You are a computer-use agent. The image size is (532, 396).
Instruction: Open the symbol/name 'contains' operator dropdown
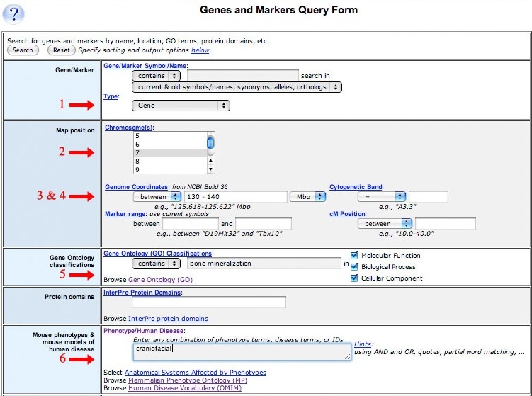click(x=156, y=76)
